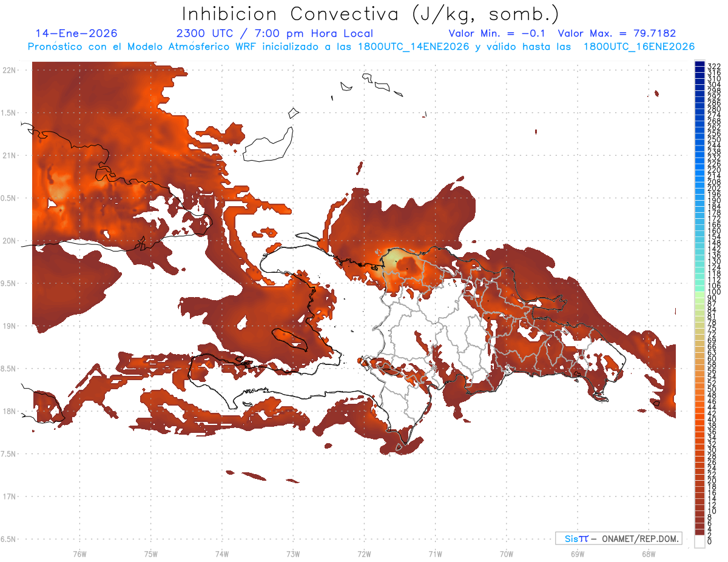Click the '71W' longitude label
728x562 pixels.
435,554
